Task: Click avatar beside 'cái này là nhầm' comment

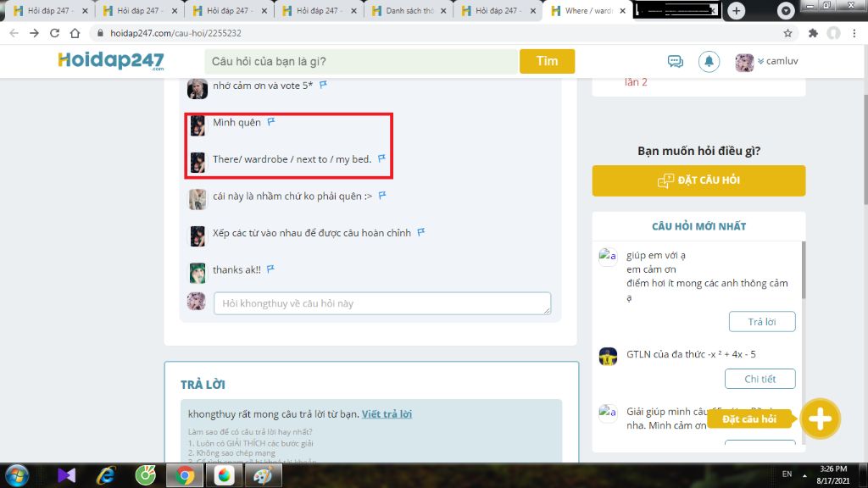Action: pos(198,199)
